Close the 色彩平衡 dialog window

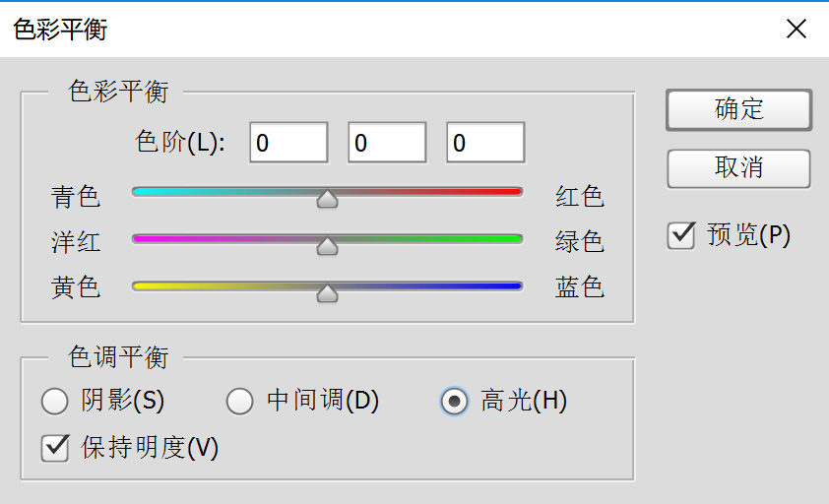point(797,29)
